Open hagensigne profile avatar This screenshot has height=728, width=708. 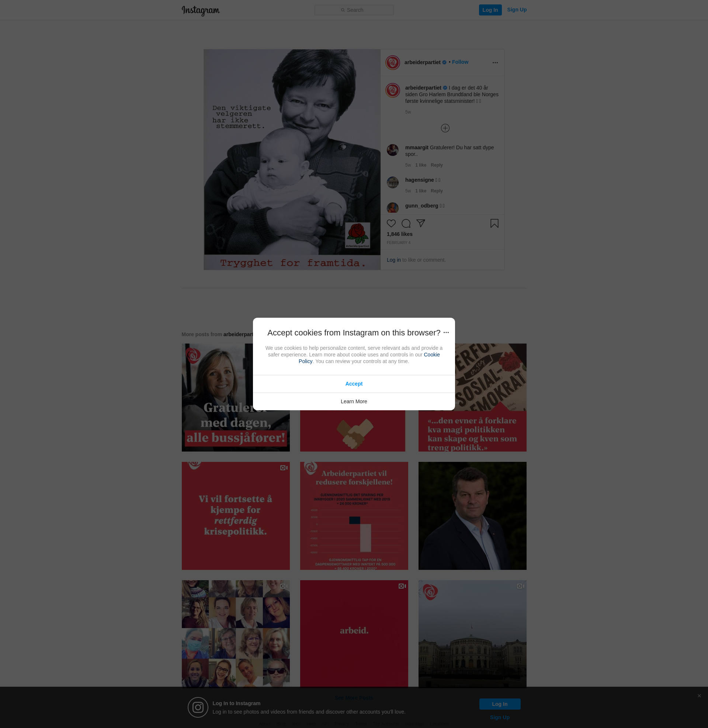(x=393, y=182)
